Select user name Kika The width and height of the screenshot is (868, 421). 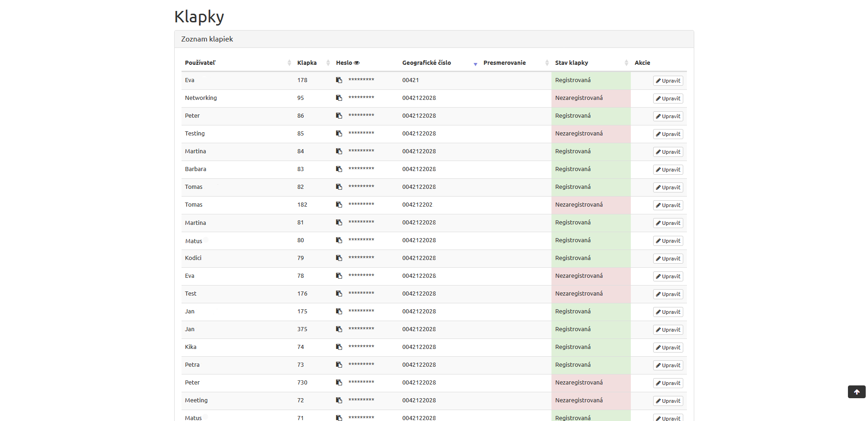[x=191, y=347]
